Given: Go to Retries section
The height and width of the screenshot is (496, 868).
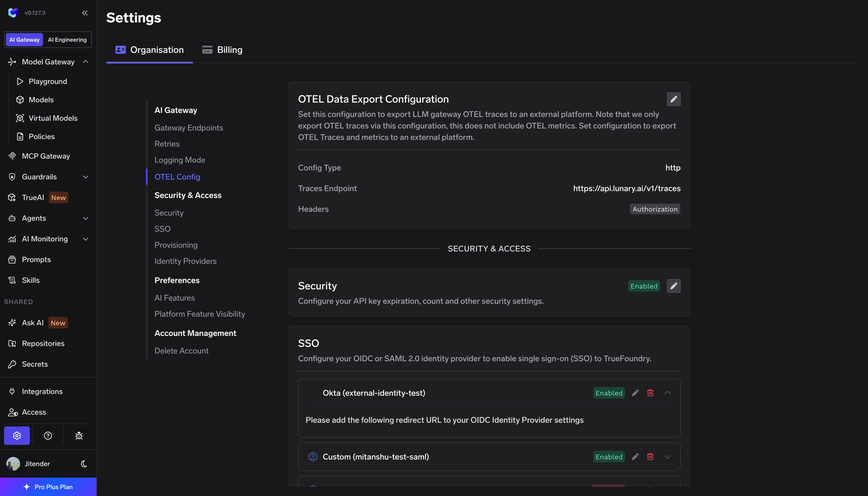Looking at the screenshot, I should point(167,144).
